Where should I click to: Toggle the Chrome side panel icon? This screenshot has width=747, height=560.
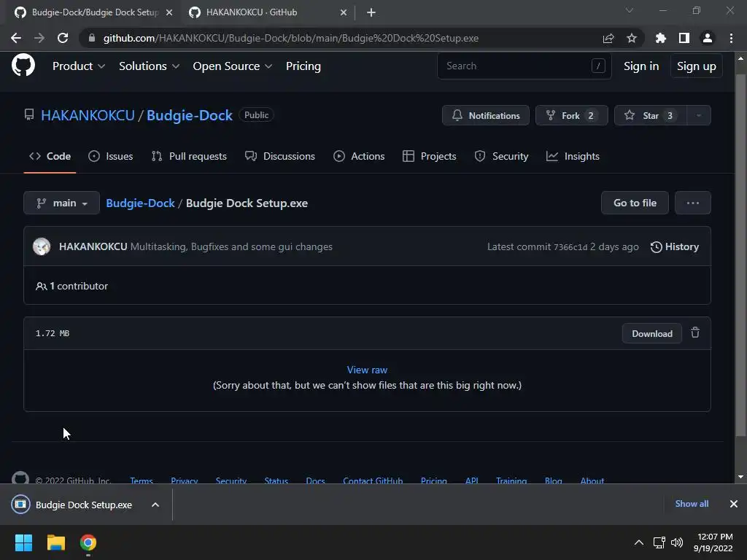[x=684, y=38]
